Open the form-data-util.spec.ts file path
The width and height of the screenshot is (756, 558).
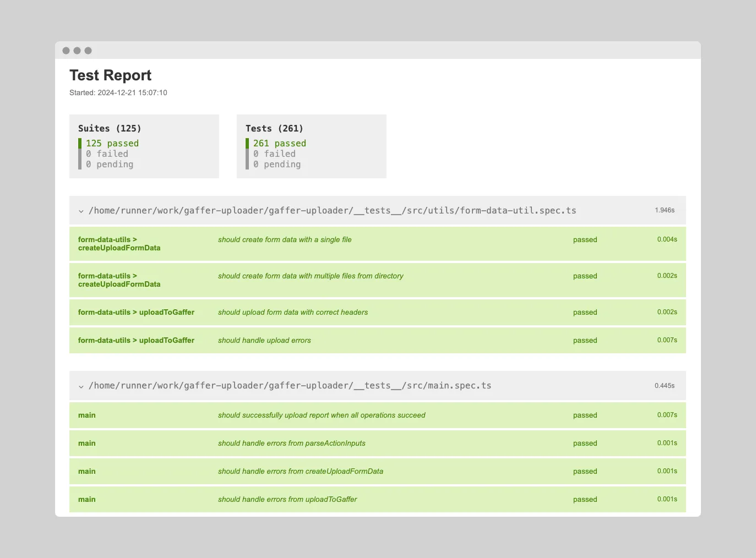333,210
